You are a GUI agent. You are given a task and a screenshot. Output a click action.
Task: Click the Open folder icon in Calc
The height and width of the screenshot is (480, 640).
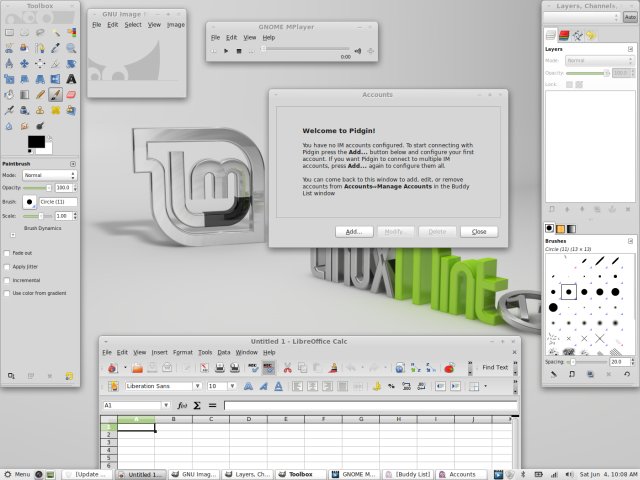(138, 368)
